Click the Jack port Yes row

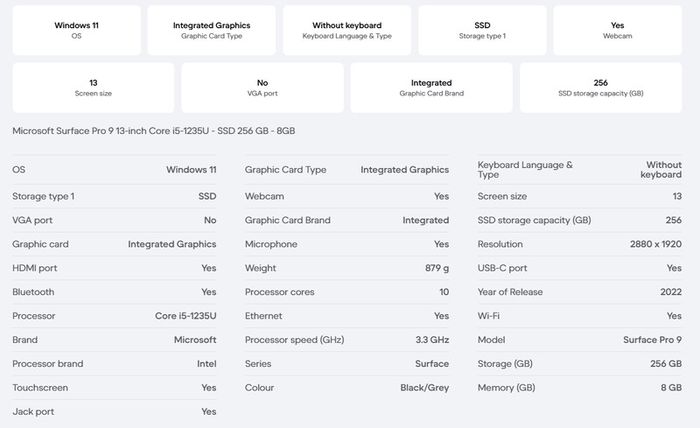114,411
